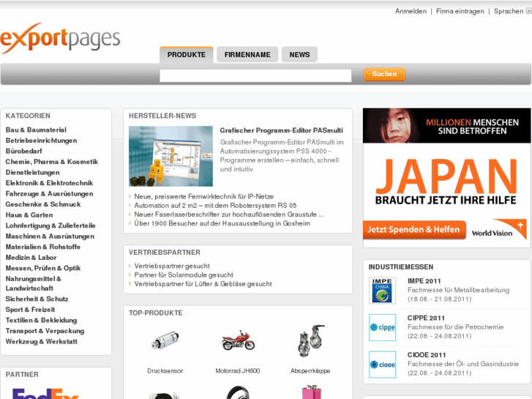The image size is (532, 399).
Task: Open the Firma eintragen link
Action: tap(460, 11)
